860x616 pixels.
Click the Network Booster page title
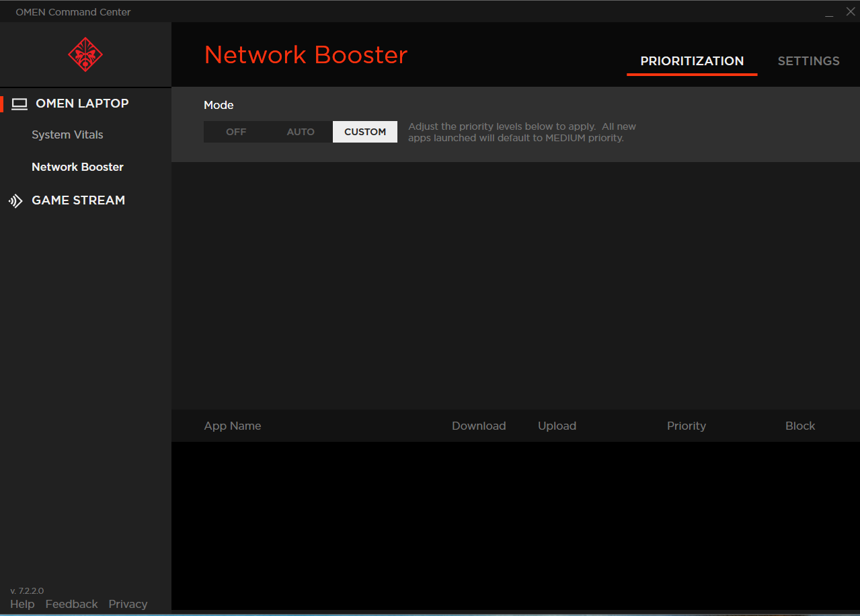(306, 54)
